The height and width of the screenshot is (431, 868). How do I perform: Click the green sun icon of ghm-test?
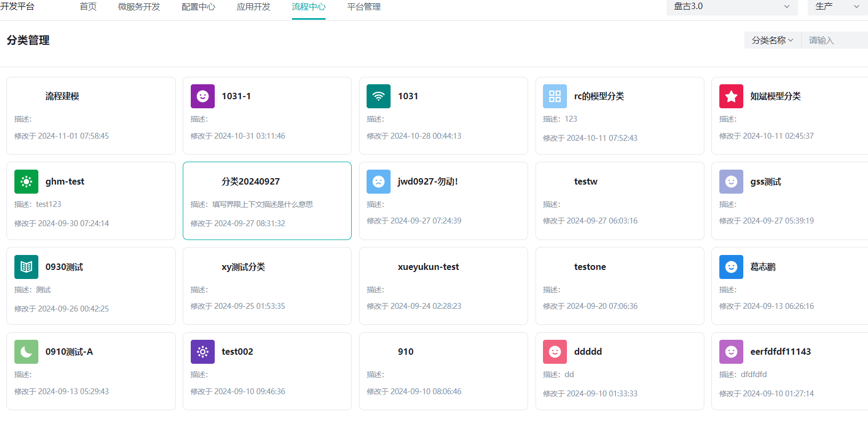(x=26, y=181)
